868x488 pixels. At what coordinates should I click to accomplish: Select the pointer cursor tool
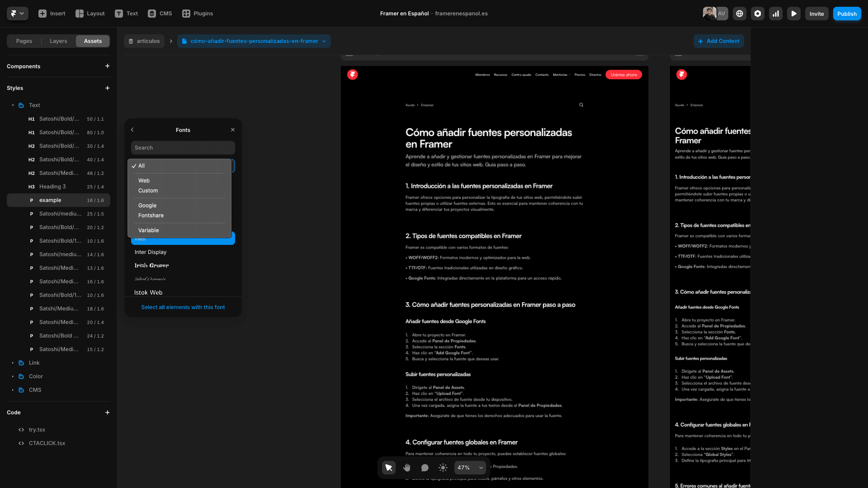pyautogui.click(x=389, y=468)
